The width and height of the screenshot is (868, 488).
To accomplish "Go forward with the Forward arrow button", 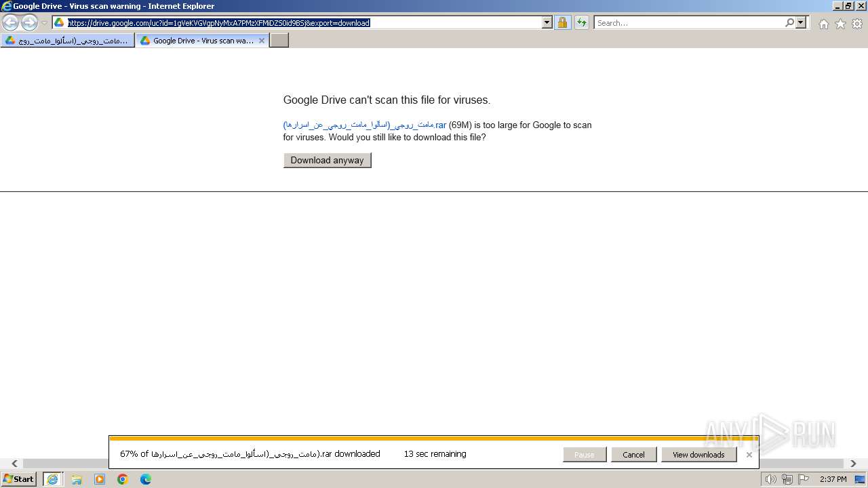I will (x=29, y=22).
